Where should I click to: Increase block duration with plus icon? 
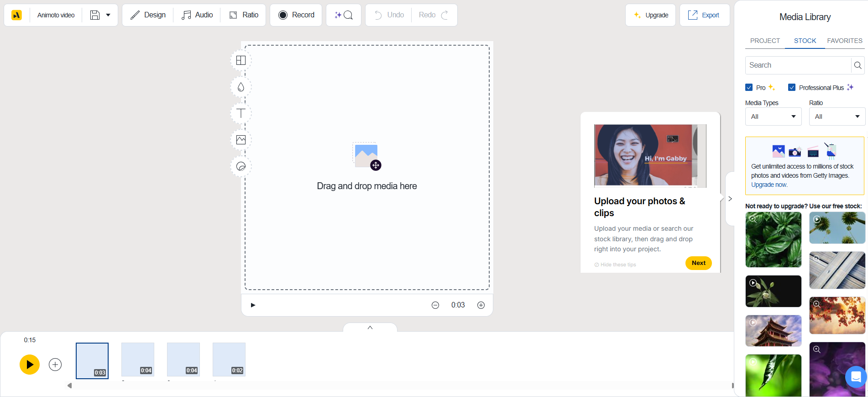coord(481,305)
